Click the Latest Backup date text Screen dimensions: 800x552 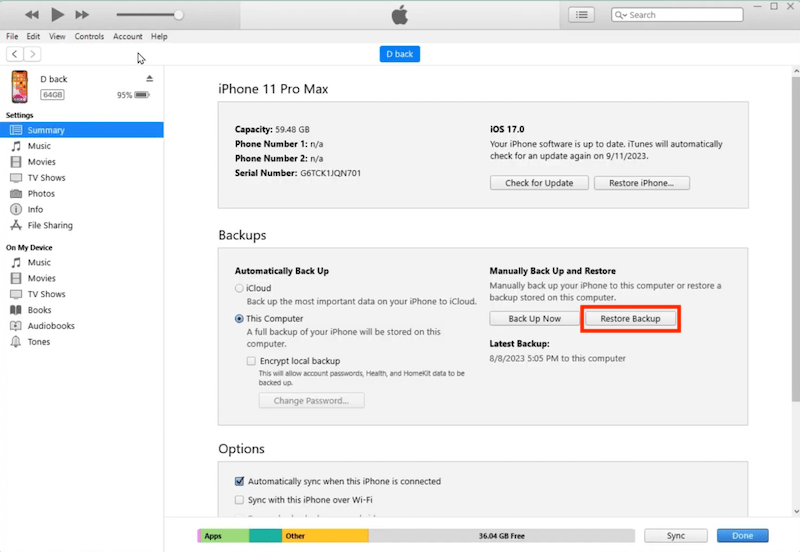point(557,359)
